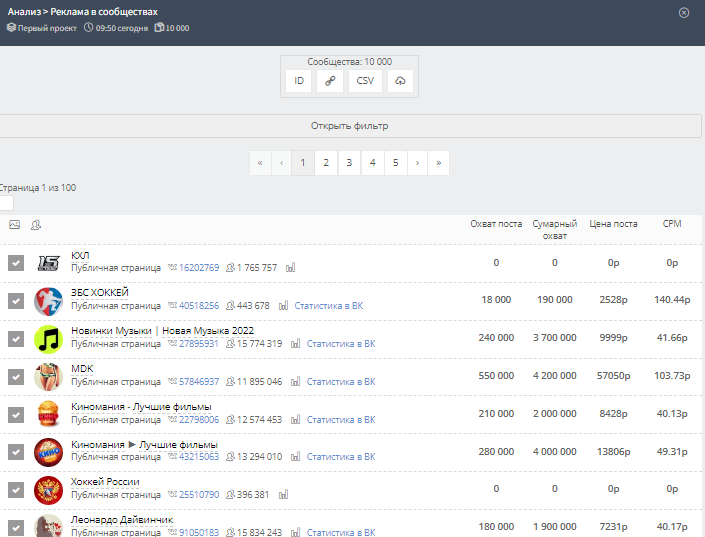Viewport: 705px width, 537px height.
Task: Go to previous page with ‹ arrow
Action: pyautogui.click(x=281, y=163)
